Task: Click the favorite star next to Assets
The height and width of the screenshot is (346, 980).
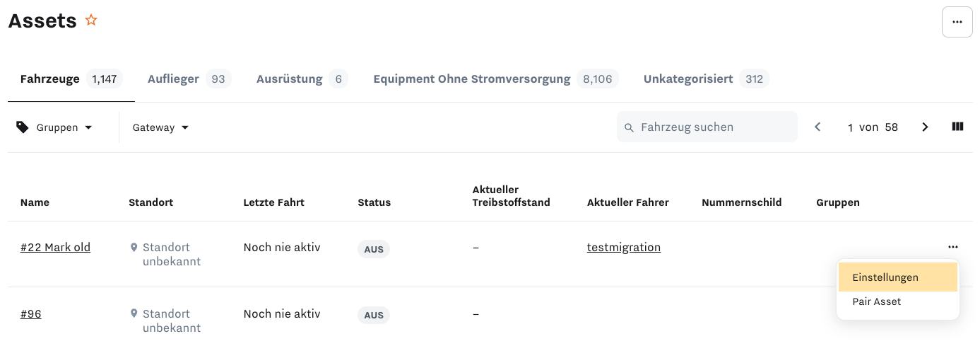Action: pos(91,21)
